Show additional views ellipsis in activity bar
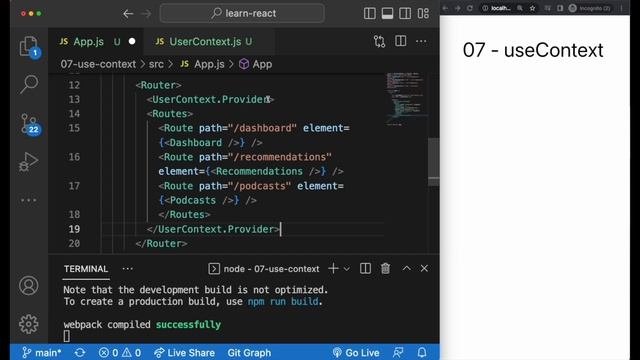 click(x=29, y=200)
